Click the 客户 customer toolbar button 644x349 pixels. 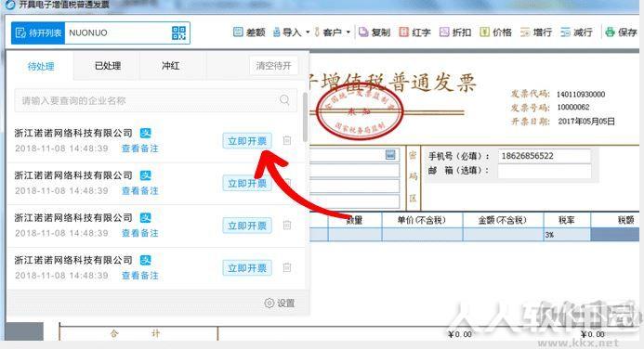328,32
